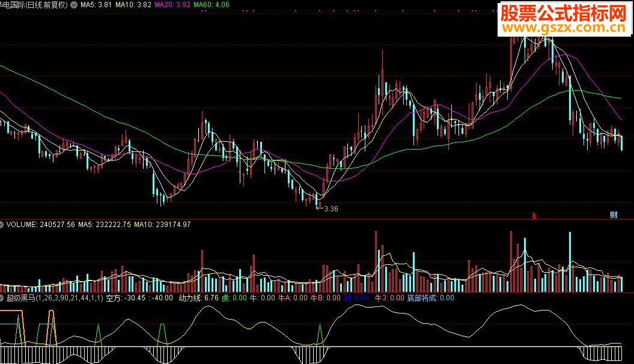The height and width of the screenshot is (364, 634).
Task: Open the 超级黑马 indicator panel menu icon
Action: [2, 298]
